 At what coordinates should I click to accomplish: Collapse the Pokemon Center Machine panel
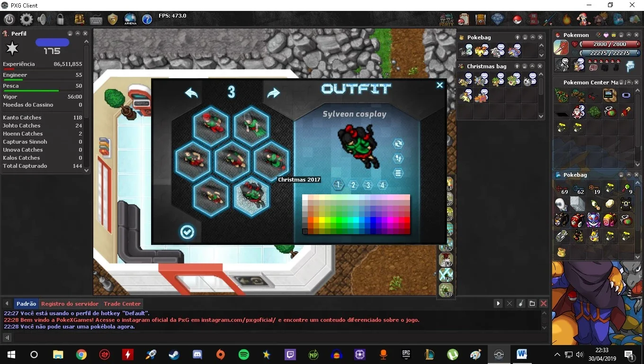point(629,82)
